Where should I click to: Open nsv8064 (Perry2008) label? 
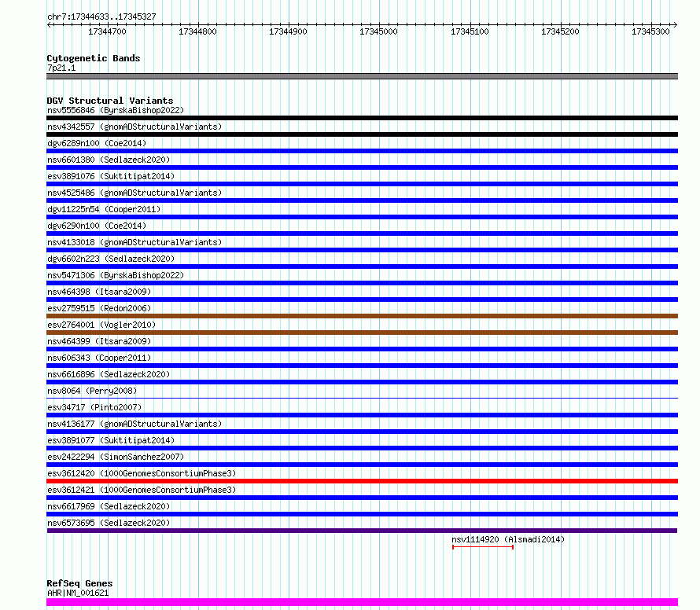pos(92,391)
